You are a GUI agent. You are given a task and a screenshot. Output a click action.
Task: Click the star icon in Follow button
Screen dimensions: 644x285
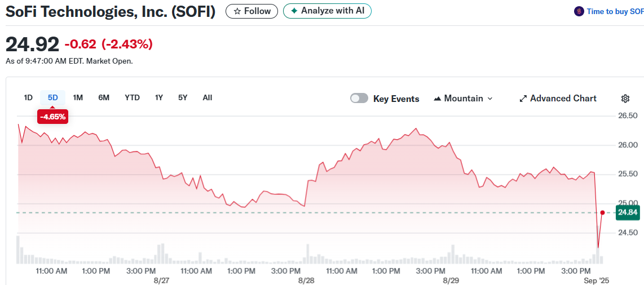click(x=237, y=11)
